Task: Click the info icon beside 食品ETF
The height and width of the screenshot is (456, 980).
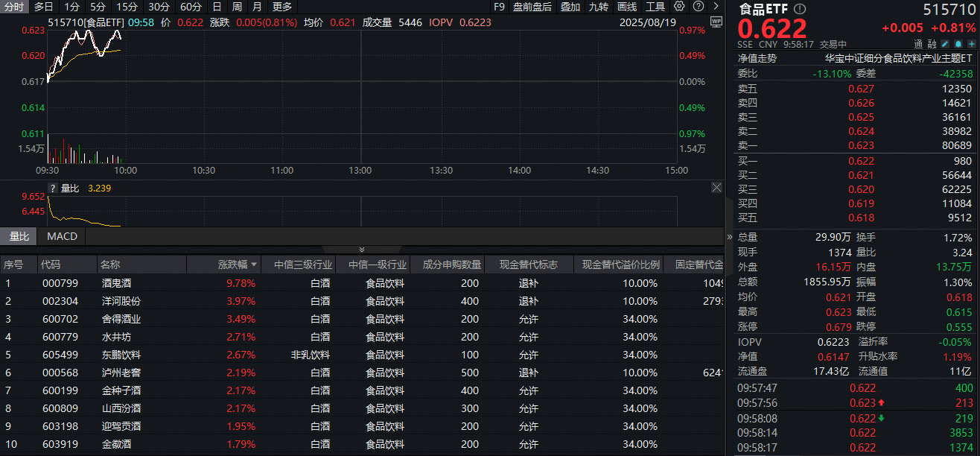Action: tap(800, 9)
